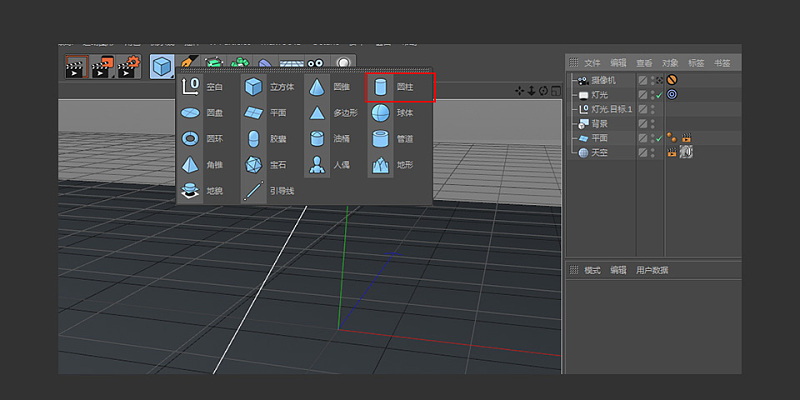Open the 用户数据 menu in attributes panel
Viewport: 800px width, 400px height.
[x=652, y=270]
